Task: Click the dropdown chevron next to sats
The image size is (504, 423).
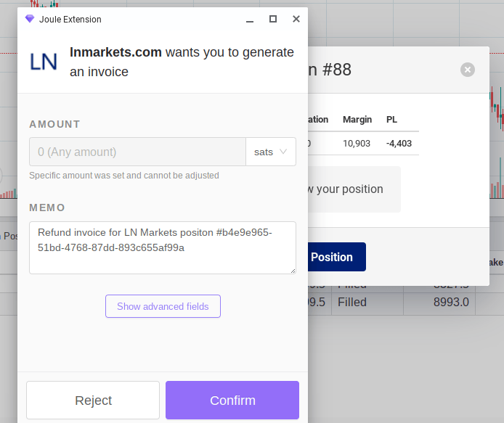Action: 283,152
